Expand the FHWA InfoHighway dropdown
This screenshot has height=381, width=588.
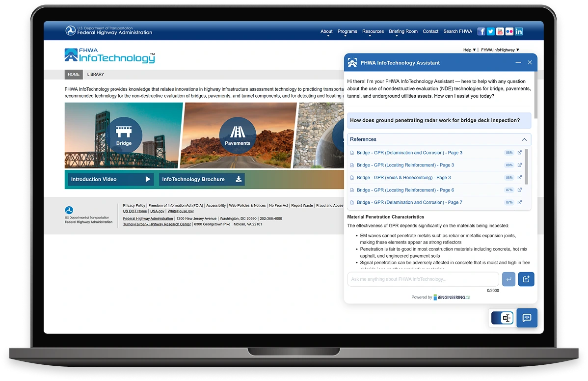pos(500,50)
